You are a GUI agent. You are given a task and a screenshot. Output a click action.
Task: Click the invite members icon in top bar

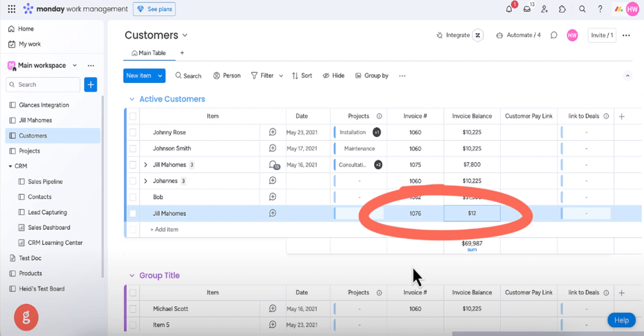pyautogui.click(x=545, y=9)
